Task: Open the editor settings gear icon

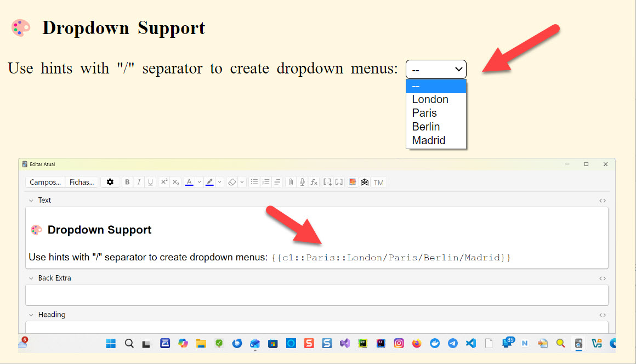Action: pos(110,182)
